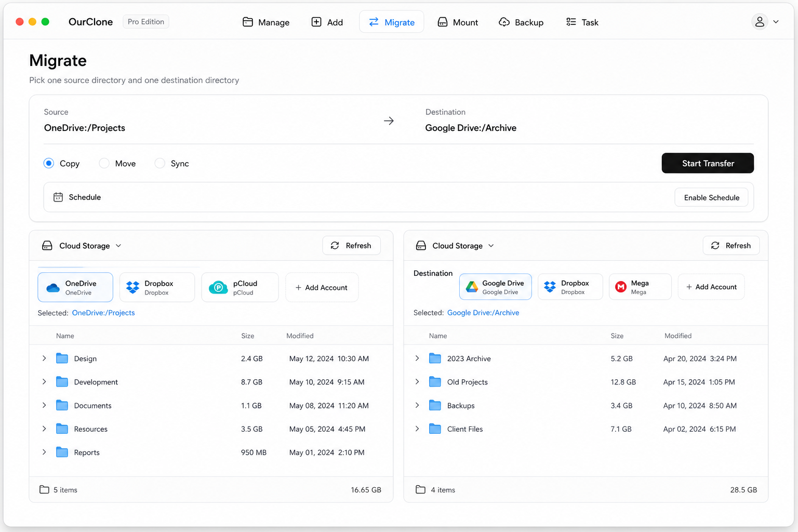Sort destination list by Modified header
Screen dimensions: 798x532
tap(678, 336)
